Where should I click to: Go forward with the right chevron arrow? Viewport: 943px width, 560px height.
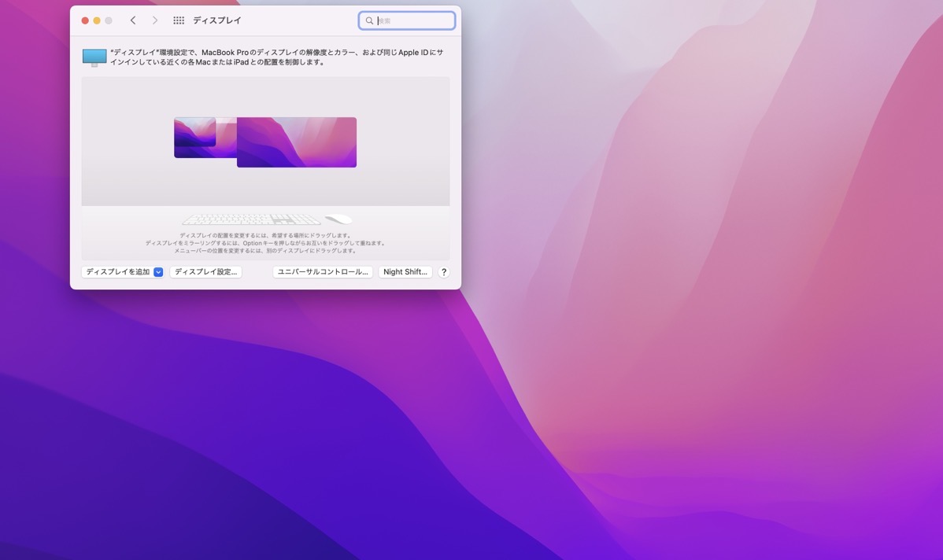coord(154,20)
